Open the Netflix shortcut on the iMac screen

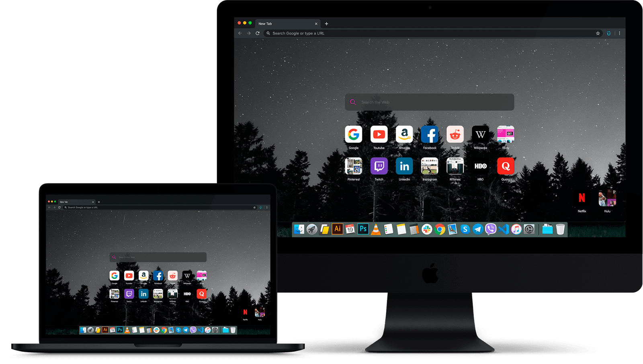pos(582,198)
